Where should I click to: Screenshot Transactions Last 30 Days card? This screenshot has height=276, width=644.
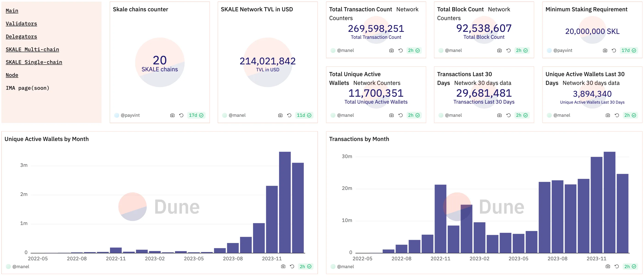point(500,115)
